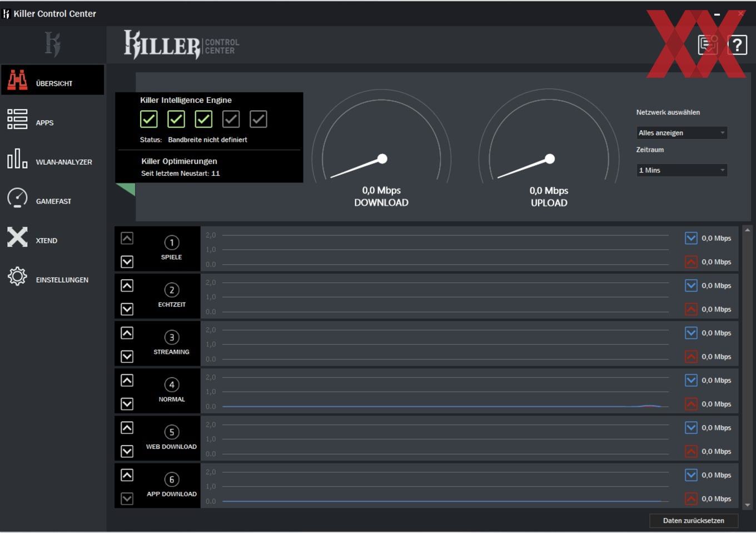
Task: Click Normal red upload arrow icon
Action: pyautogui.click(x=691, y=403)
